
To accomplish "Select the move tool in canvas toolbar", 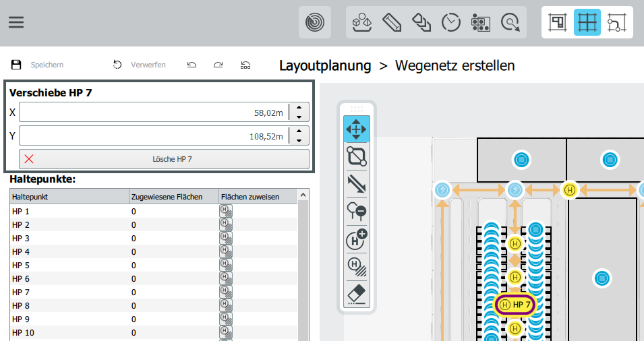I will (356, 129).
